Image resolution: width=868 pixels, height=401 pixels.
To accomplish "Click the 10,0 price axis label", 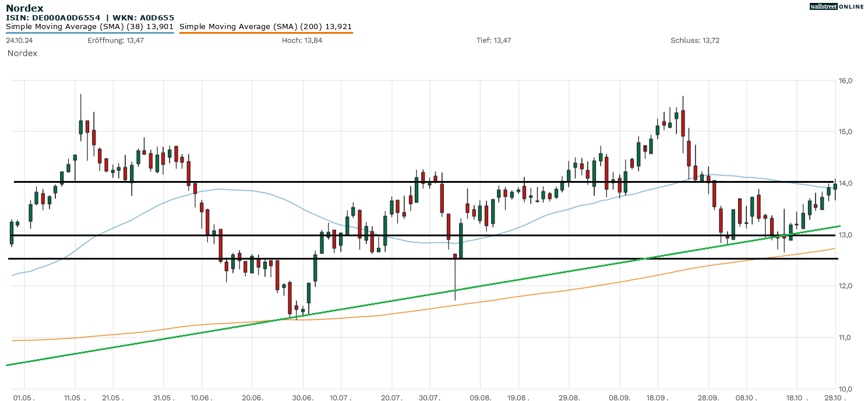I will click(x=845, y=388).
